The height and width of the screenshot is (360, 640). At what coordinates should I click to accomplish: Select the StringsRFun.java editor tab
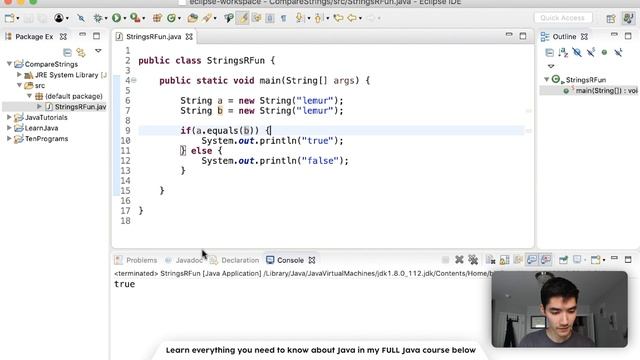(x=153, y=37)
